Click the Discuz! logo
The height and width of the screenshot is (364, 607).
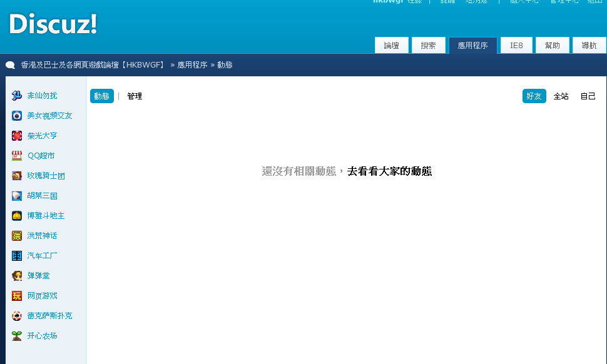(53, 24)
